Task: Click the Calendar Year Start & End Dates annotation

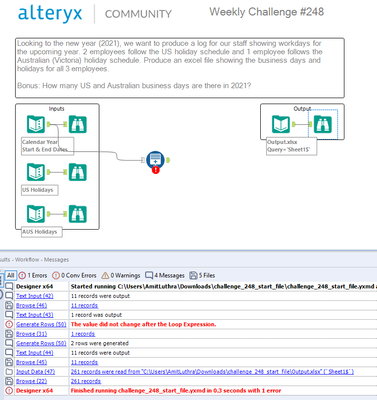Action: (x=47, y=146)
